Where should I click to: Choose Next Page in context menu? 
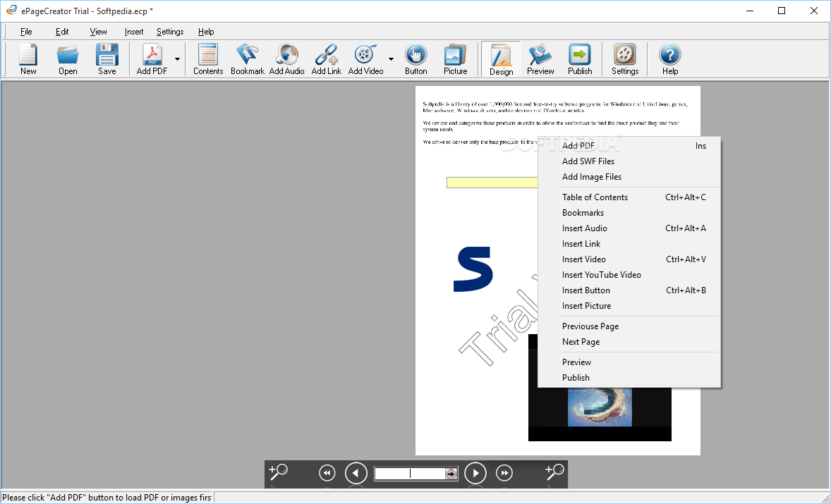tap(629, 342)
